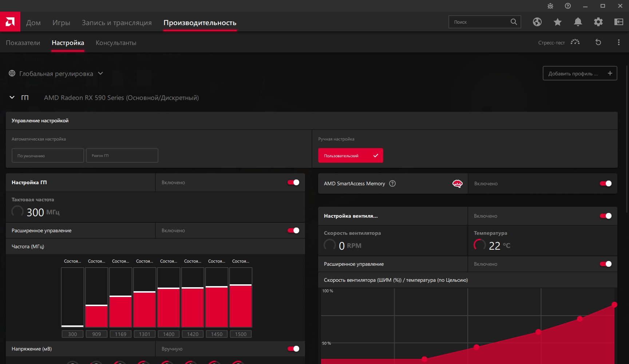Switch to the Игры tab
629x364 pixels.
[x=61, y=23]
